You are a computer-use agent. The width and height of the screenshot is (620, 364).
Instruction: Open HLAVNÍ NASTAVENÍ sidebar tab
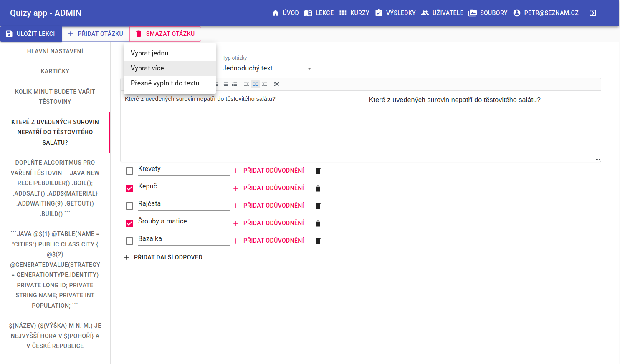(55, 51)
